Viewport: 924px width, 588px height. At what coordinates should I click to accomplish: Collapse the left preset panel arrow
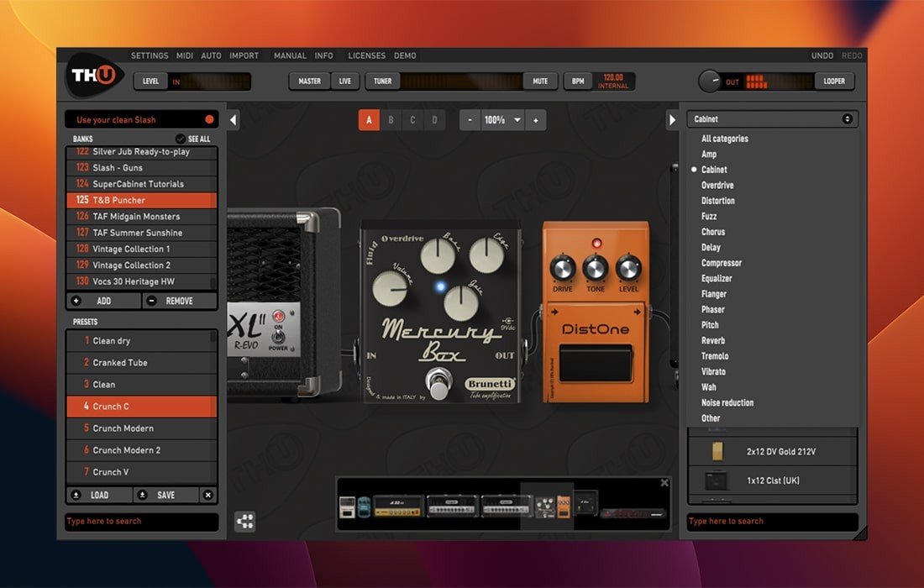pyautogui.click(x=233, y=120)
